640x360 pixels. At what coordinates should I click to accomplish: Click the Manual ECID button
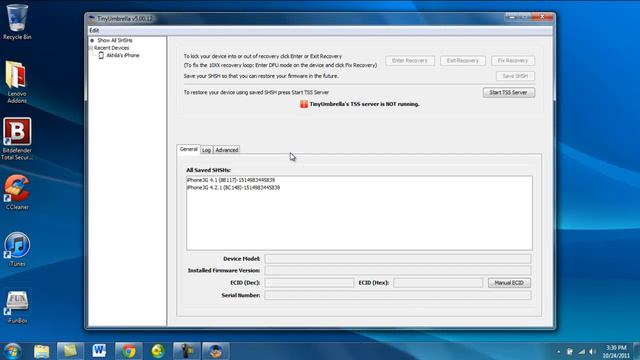point(509,282)
